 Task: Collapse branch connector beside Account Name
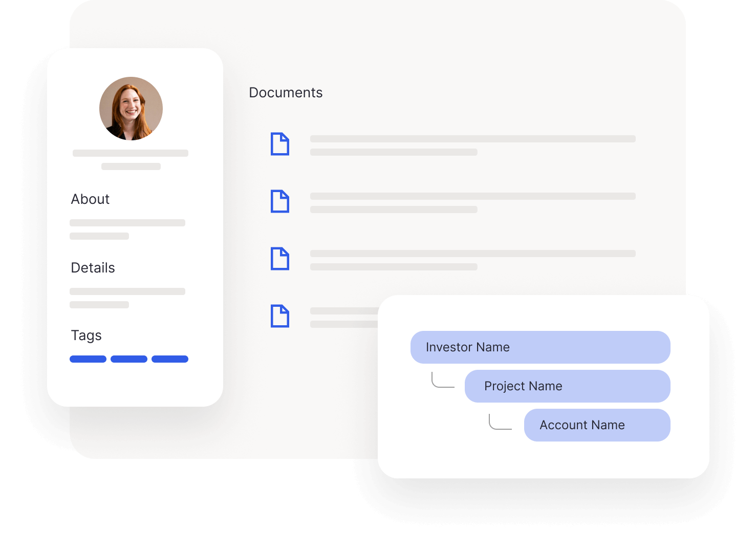pos(501,422)
